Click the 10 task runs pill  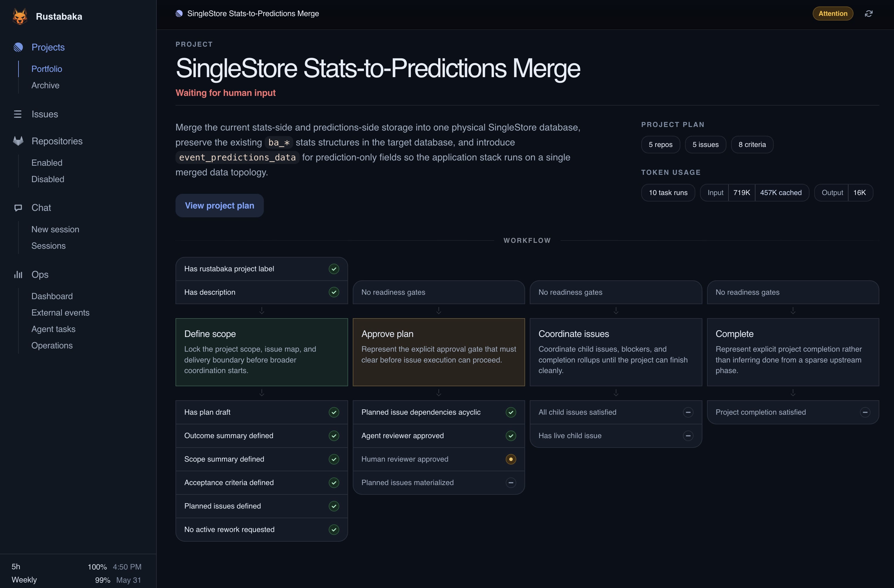click(x=668, y=192)
